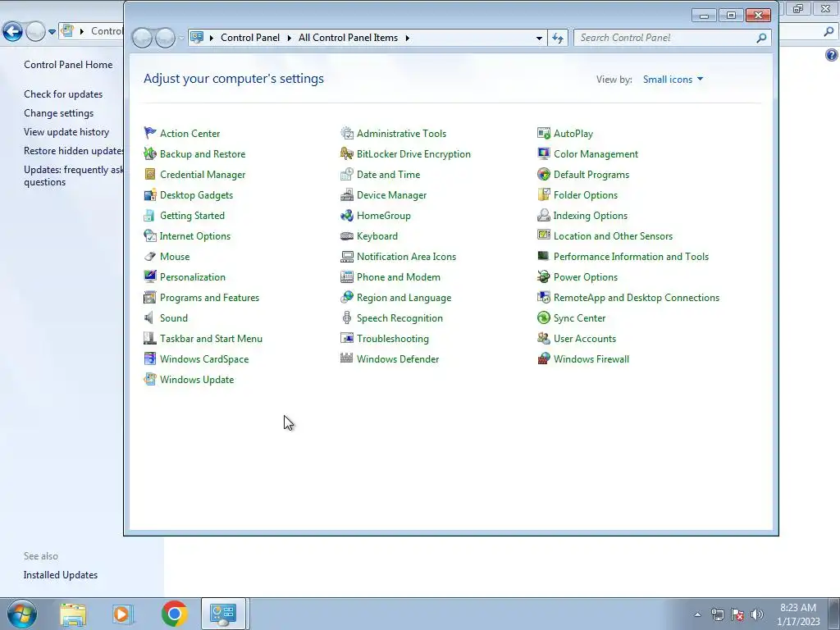Click the refresh button beside address bar
The image size is (840, 630).
pyautogui.click(x=558, y=38)
